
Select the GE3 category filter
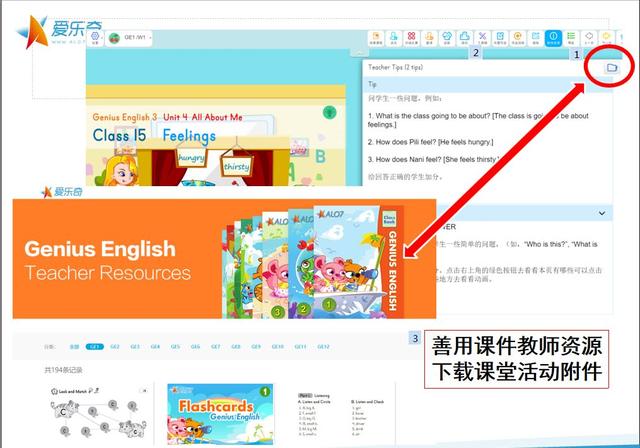(135, 346)
